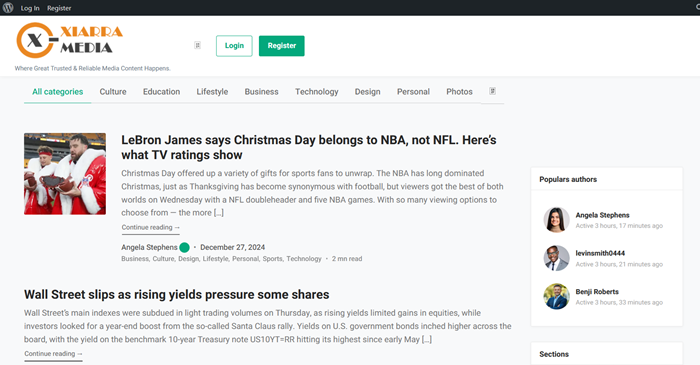Viewport: 700px width, 365px height.
Task: Switch to Personal category tab
Action: 413,91
